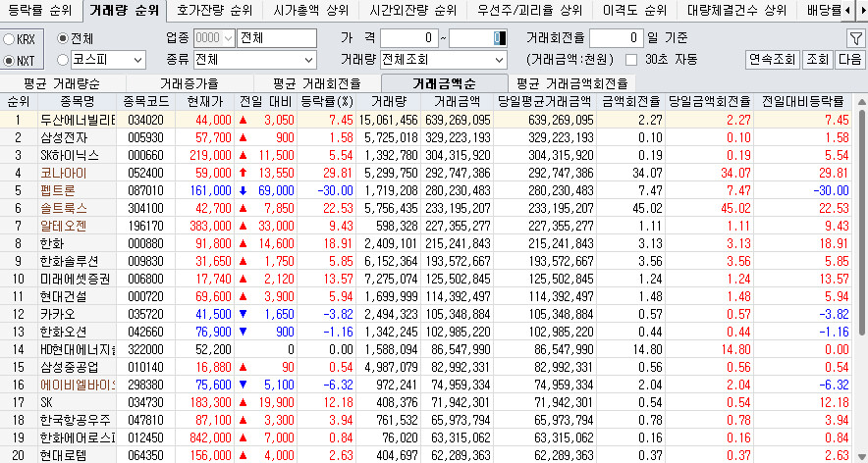
Task: Switch to 시간외잔량 순위 tab
Action: click(413, 11)
